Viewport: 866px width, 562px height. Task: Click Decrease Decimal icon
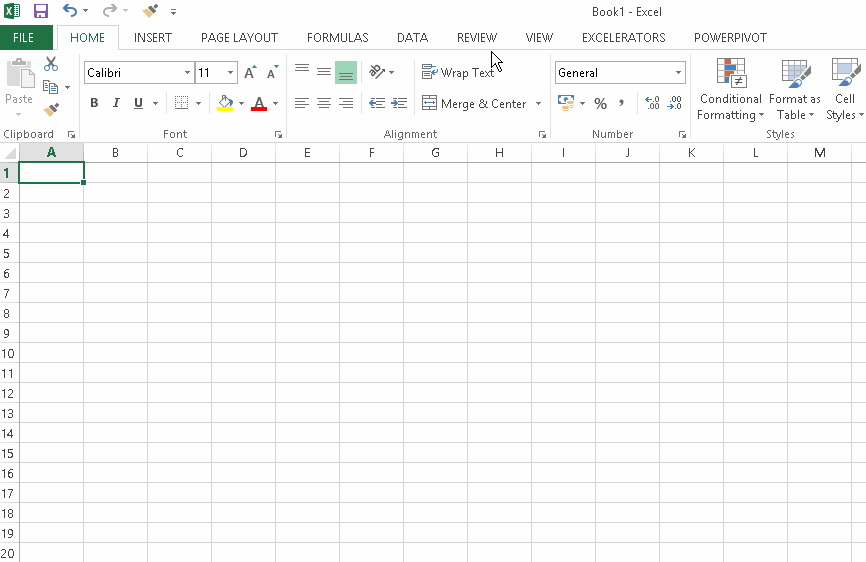(x=675, y=103)
